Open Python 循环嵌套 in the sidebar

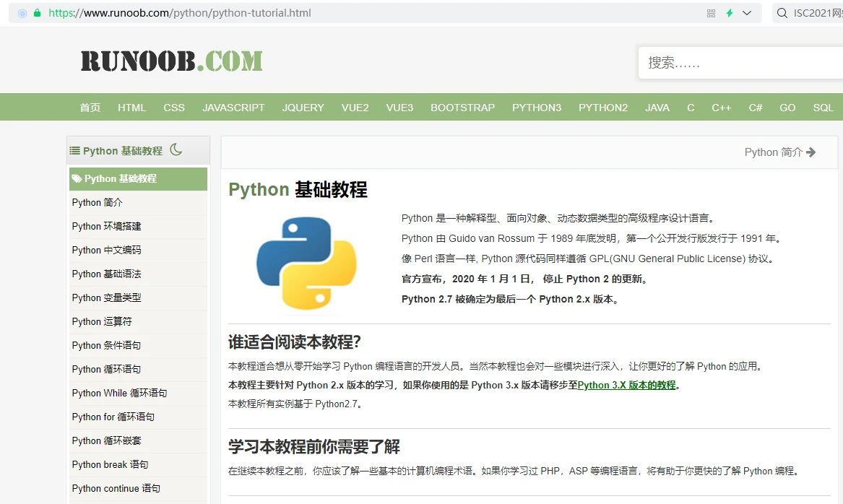(x=138, y=440)
